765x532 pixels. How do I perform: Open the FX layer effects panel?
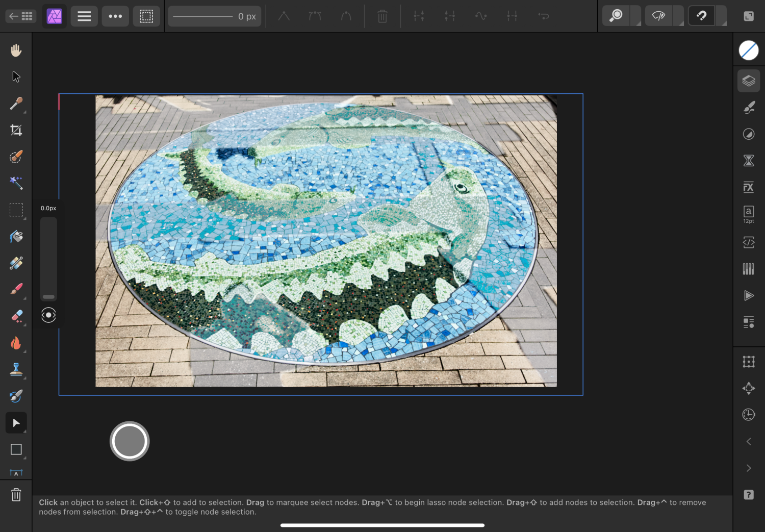[748, 187]
